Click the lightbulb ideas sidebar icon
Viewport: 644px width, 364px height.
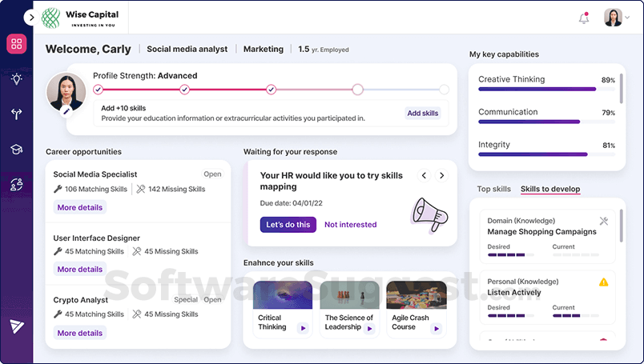coord(17,79)
